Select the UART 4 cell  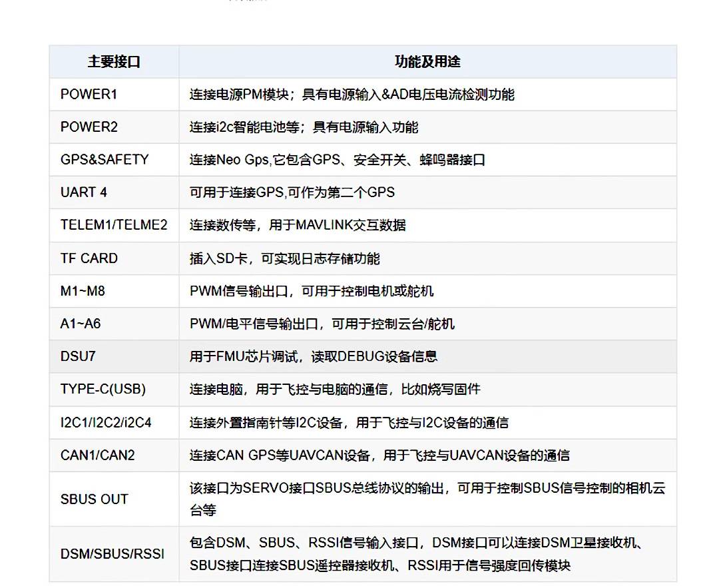coord(84,192)
